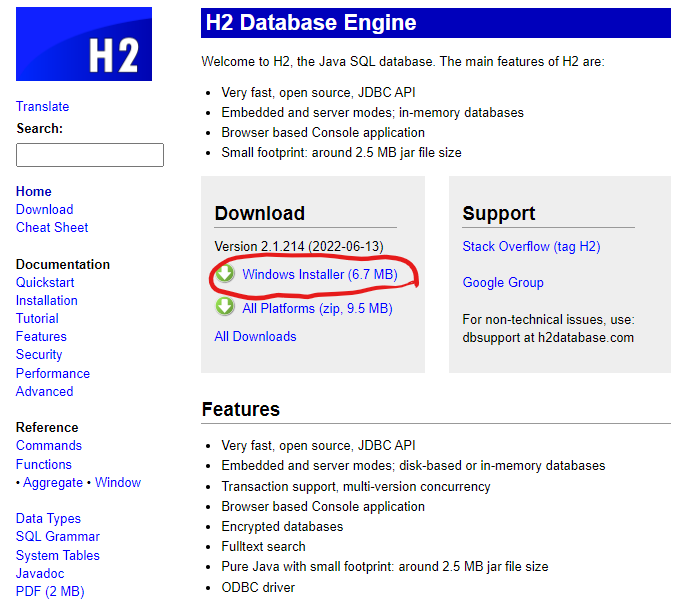The height and width of the screenshot is (607, 676).
Task: Download the PDF (2 MB) documentation
Action: tap(50, 592)
